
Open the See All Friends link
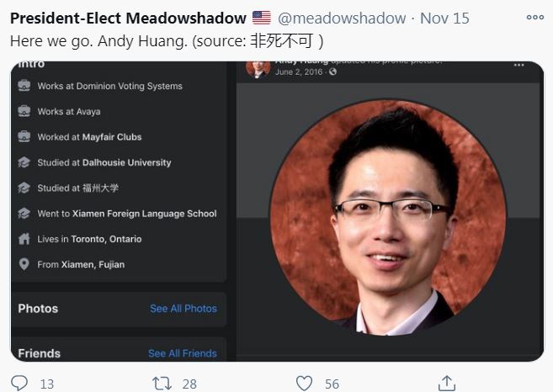click(183, 353)
